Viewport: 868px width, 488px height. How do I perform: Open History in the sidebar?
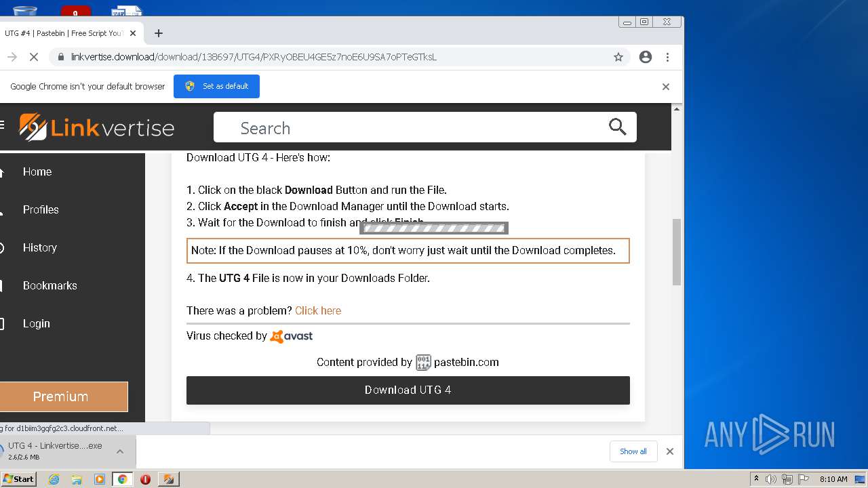[40, 248]
